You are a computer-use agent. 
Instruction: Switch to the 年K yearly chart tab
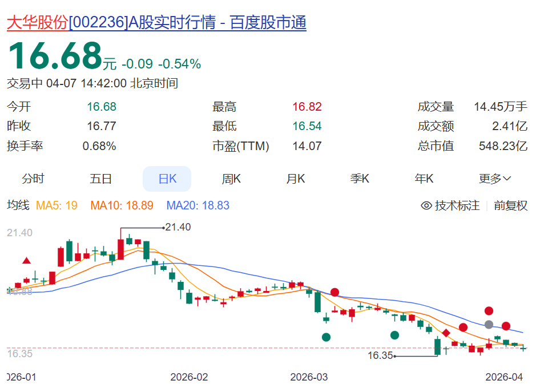click(423, 179)
